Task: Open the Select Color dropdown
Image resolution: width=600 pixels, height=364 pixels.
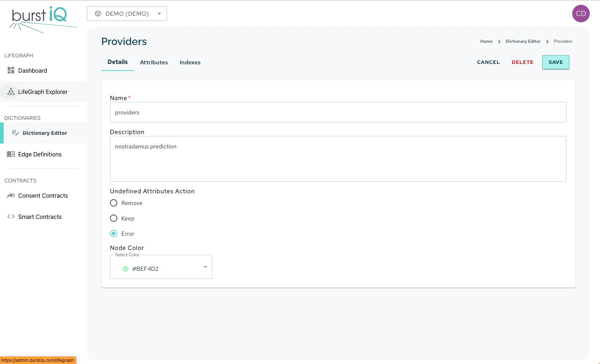Action: pyautogui.click(x=205, y=267)
